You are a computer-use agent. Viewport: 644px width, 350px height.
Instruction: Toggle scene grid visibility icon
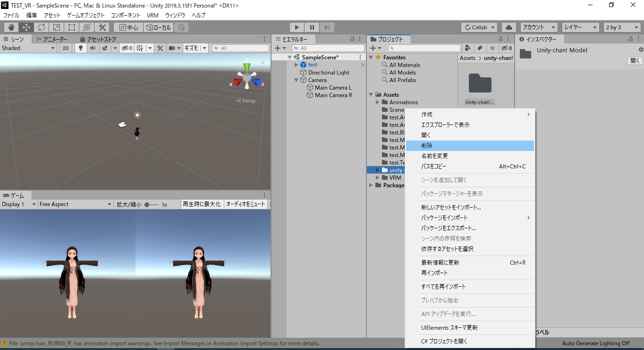pyautogui.click(x=140, y=48)
